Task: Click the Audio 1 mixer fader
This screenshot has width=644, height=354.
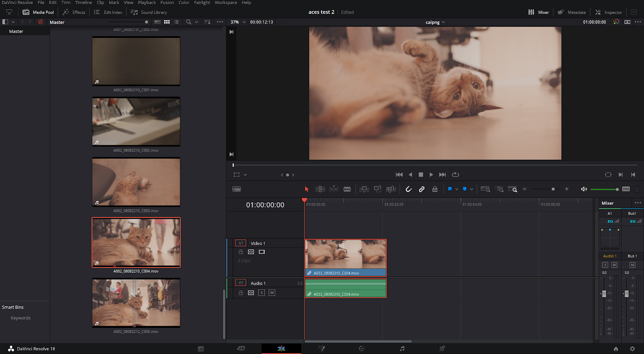Action: tap(604, 294)
